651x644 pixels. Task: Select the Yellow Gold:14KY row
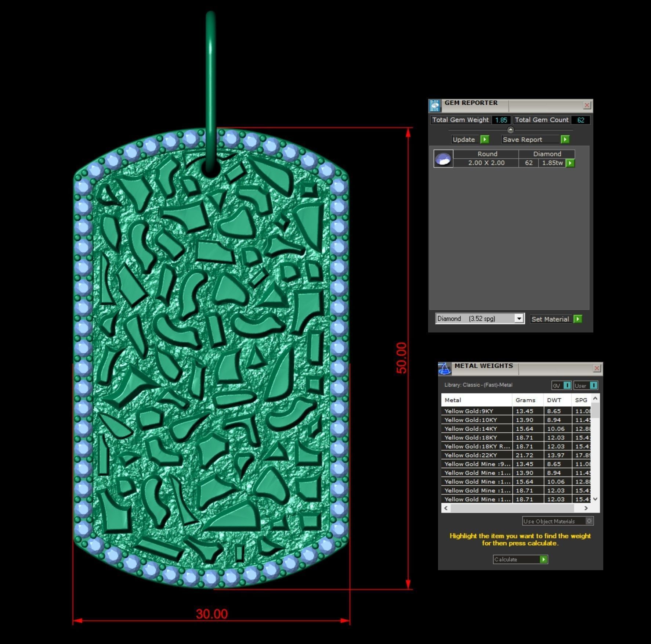516,429
